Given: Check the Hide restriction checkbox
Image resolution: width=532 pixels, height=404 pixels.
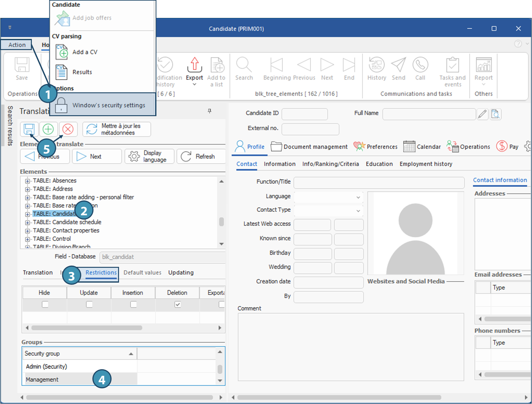Looking at the screenshot, I should (45, 305).
